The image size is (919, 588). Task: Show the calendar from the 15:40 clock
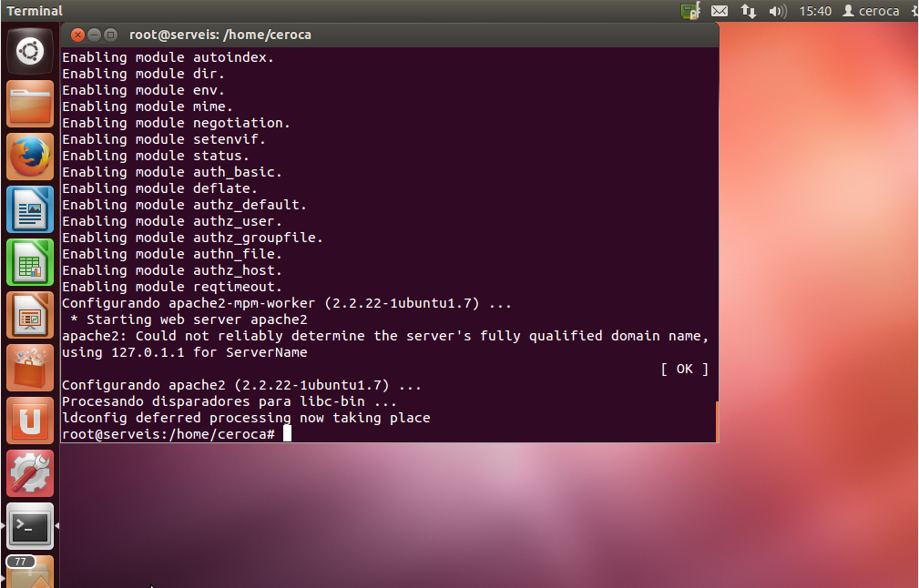(815, 11)
